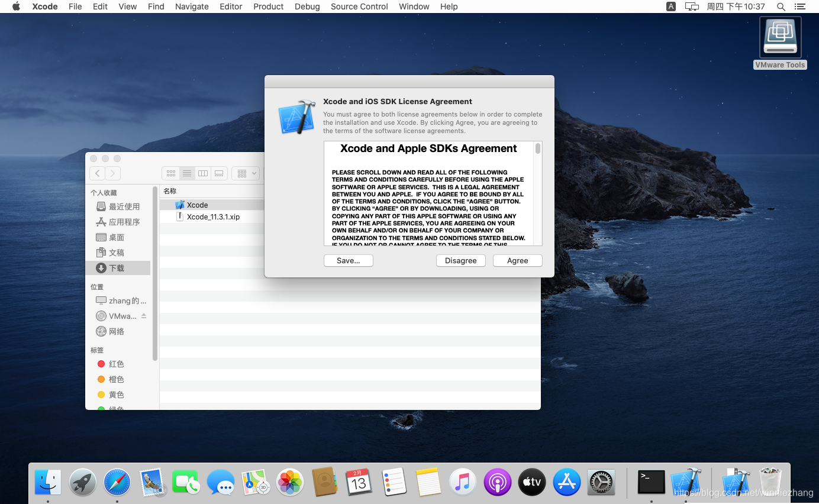Open Spotlight search in menu bar

781,7
